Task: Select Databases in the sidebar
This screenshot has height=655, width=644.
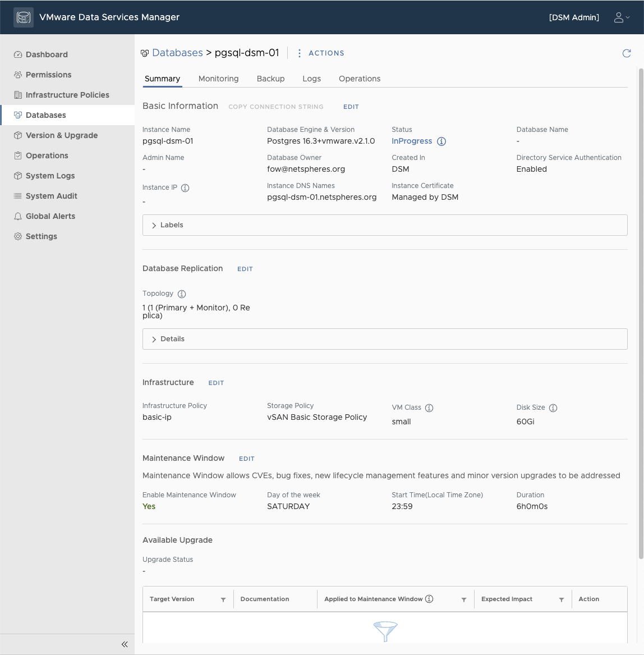Action: 67,115
